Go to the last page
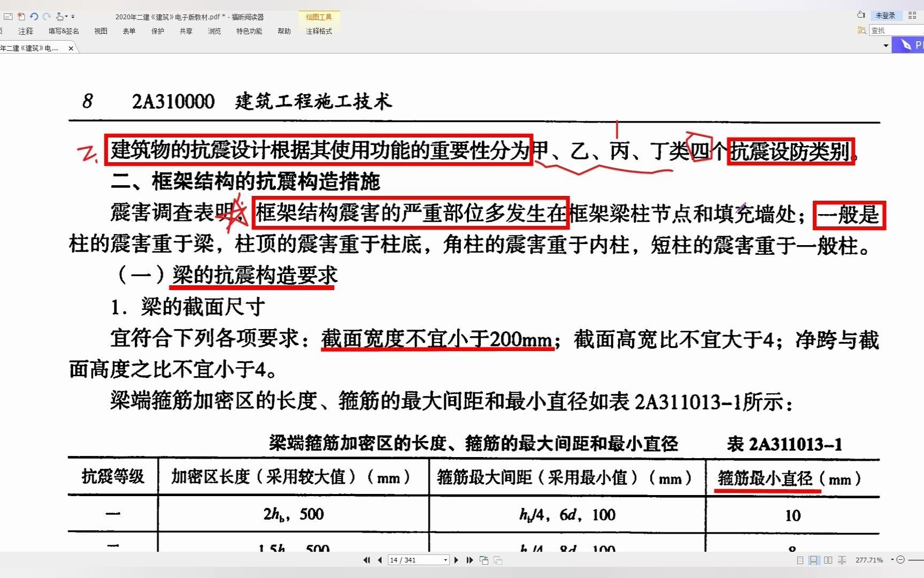Viewport: 924px width, 578px height. point(470,559)
